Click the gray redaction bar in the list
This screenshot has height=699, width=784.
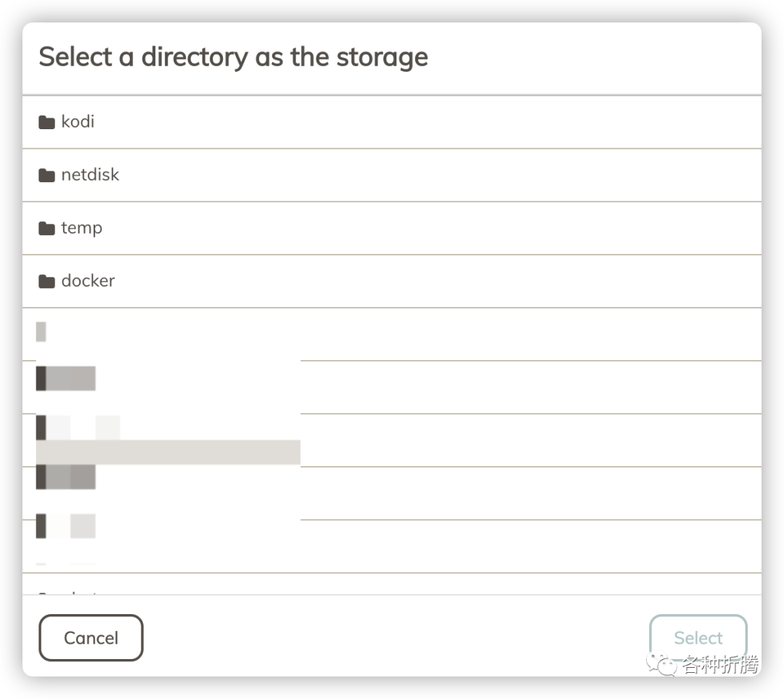tap(168, 452)
